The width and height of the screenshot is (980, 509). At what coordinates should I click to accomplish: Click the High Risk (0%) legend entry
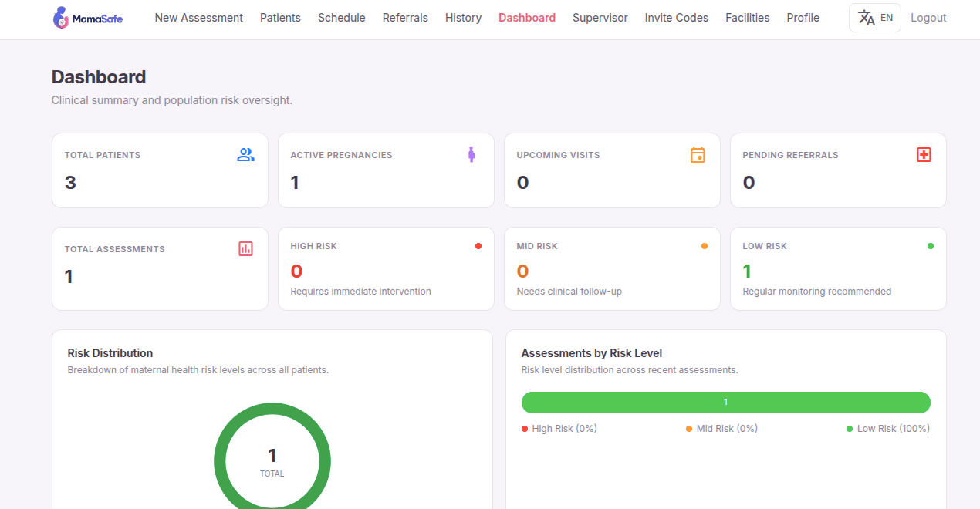[559, 429]
